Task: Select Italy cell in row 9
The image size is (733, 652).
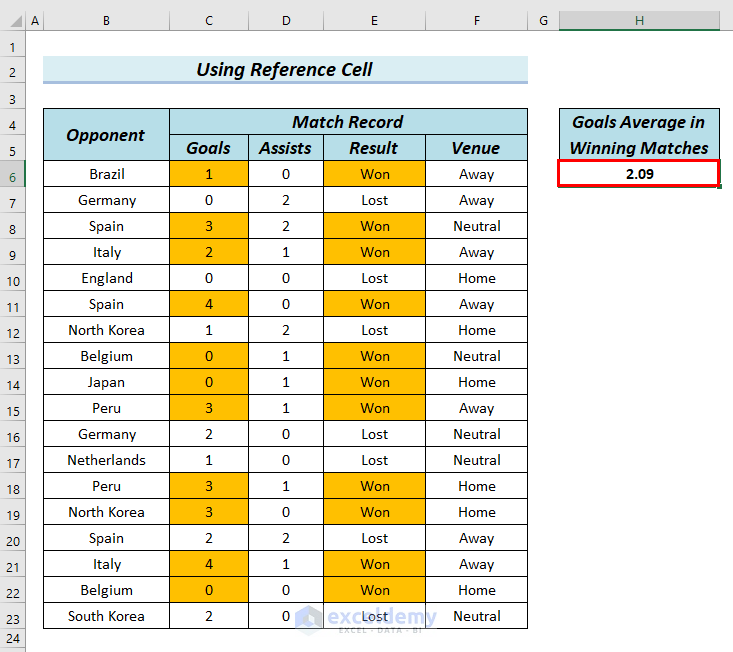Action: [x=106, y=252]
